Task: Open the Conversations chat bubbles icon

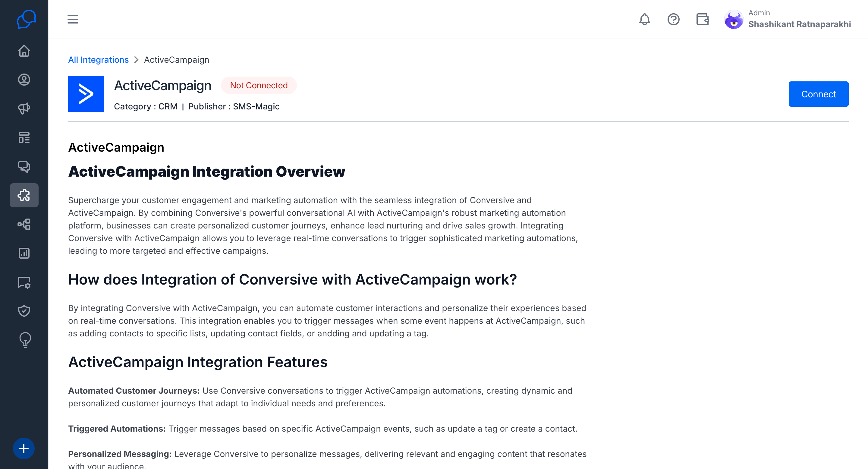Action: 24,166
